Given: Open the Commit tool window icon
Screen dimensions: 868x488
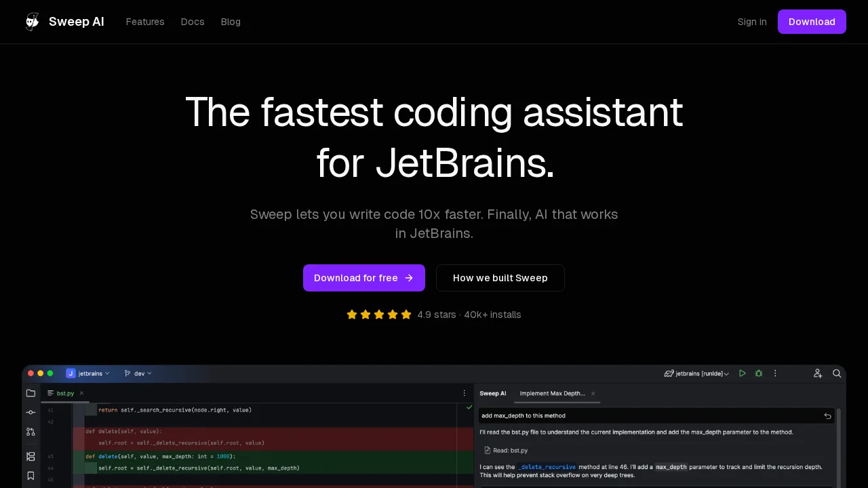Looking at the screenshot, I should click(x=31, y=412).
